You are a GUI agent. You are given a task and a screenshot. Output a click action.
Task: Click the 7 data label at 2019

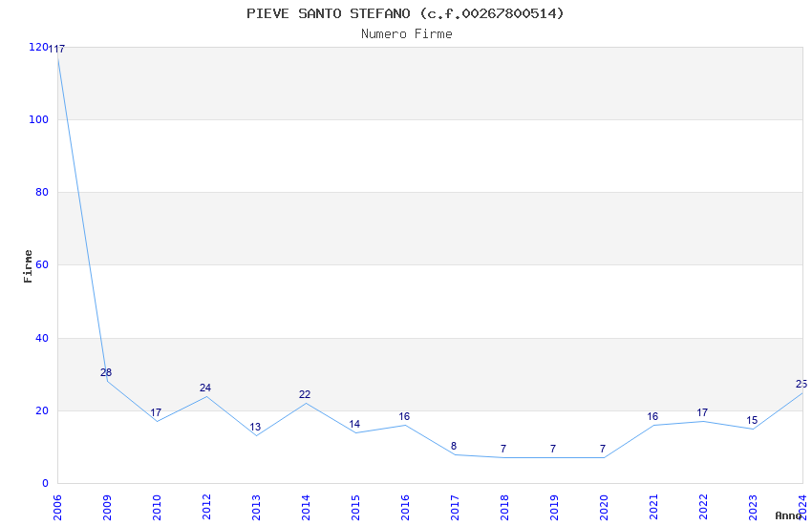tap(553, 449)
